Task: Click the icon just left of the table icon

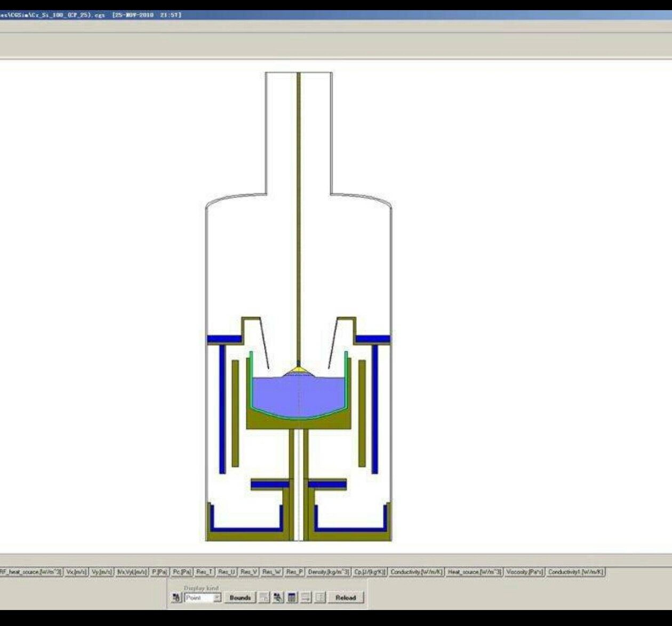Action: click(278, 598)
